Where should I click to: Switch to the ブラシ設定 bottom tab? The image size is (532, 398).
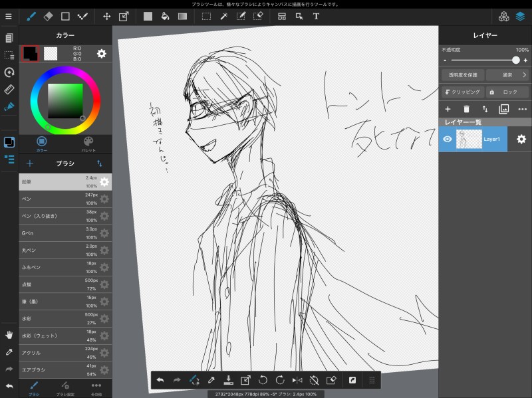click(x=65, y=389)
